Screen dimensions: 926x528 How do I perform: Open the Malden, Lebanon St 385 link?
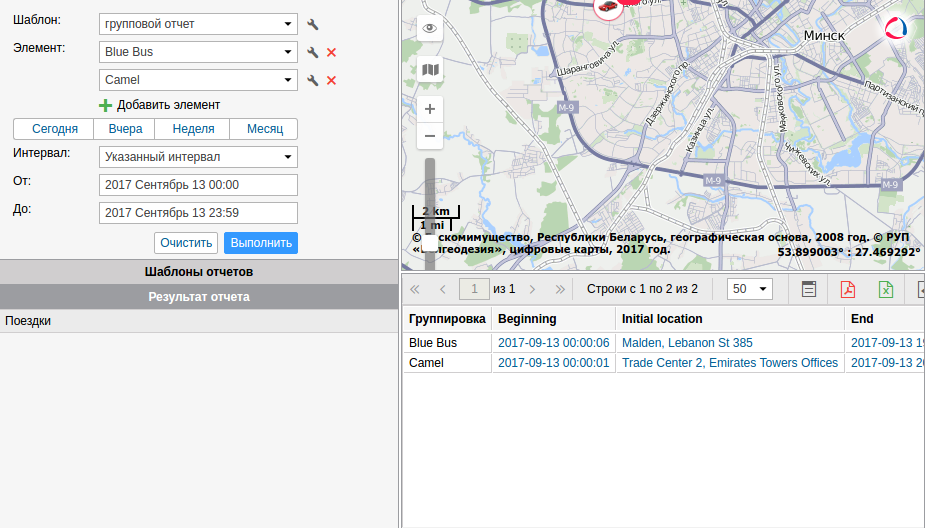pyautogui.click(x=686, y=343)
